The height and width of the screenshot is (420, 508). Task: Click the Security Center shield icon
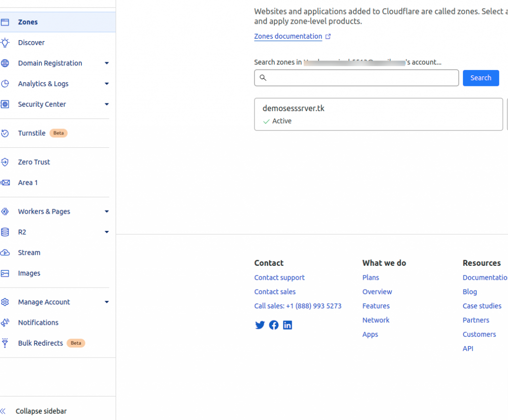[5, 104]
